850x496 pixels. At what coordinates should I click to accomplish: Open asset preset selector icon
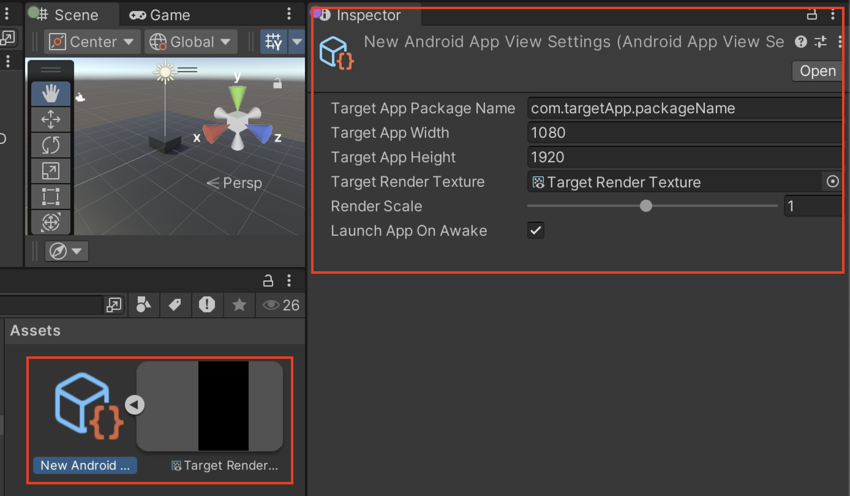pyautogui.click(x=821, y=42)
